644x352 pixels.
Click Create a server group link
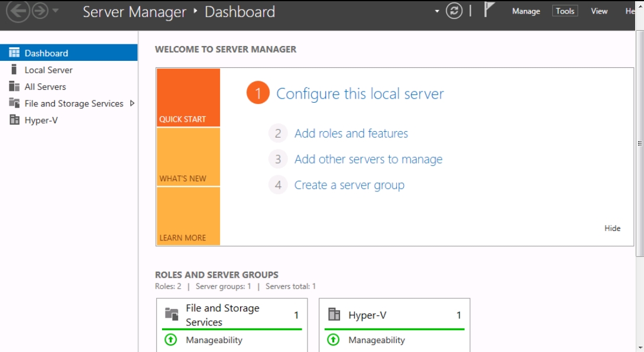click(x=349, y=185)
